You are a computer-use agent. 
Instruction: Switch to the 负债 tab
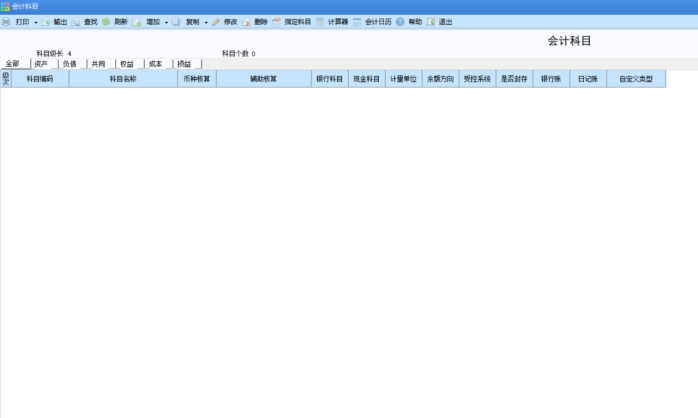(x=73, y=64)
